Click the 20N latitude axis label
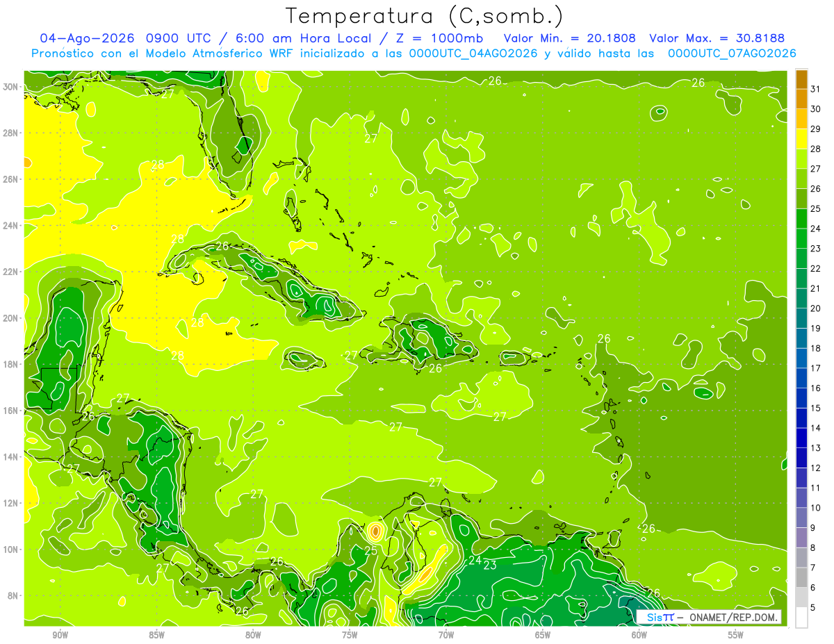834x644 pixels. tap(12, 318)
